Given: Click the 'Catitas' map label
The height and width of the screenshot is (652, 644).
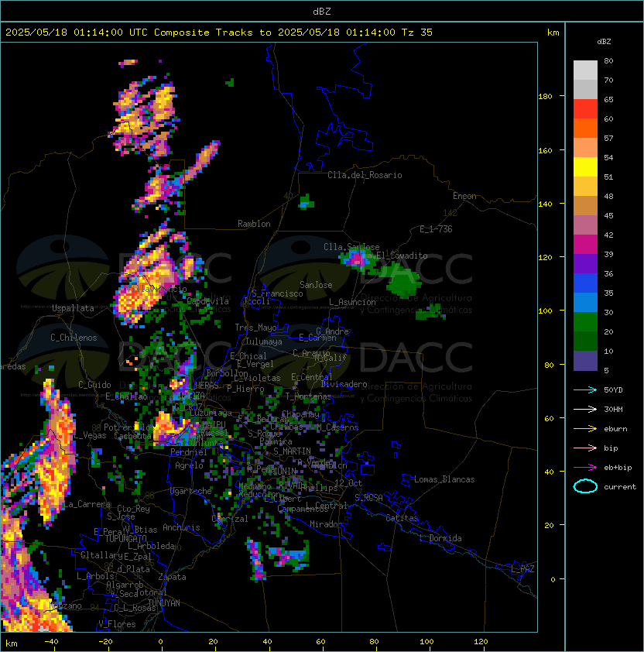Looking at the screenshot, I should (402, 518).
